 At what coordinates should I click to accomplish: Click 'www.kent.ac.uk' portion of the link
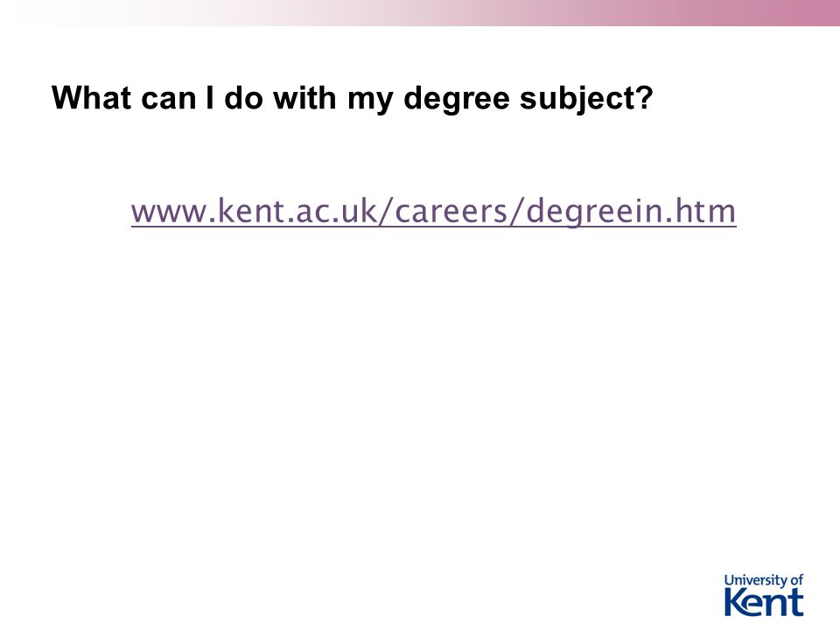point(254,211)
